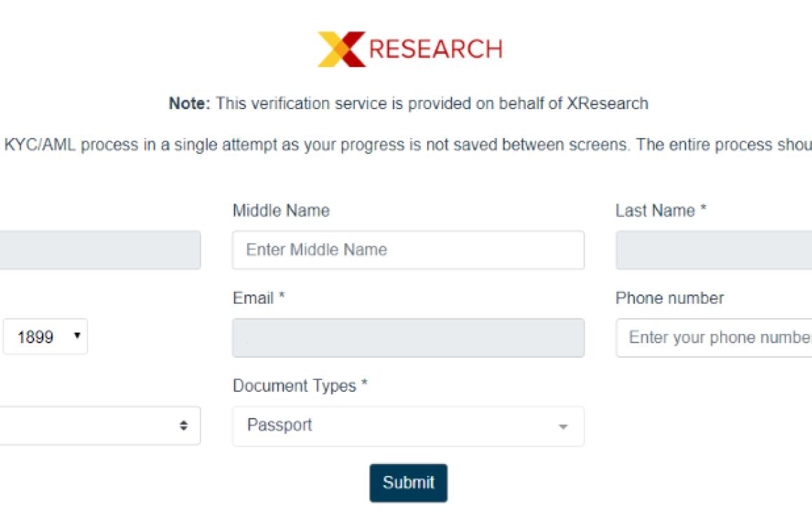Open the blank select box on the left
Screen dimensions: 812x518
(x=100, y=426)
